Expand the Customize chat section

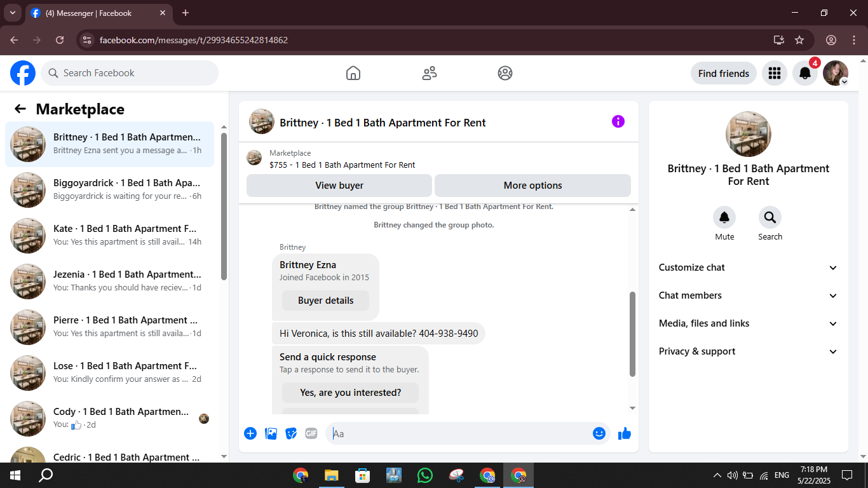pyautogui.click(x=749, y=268)
